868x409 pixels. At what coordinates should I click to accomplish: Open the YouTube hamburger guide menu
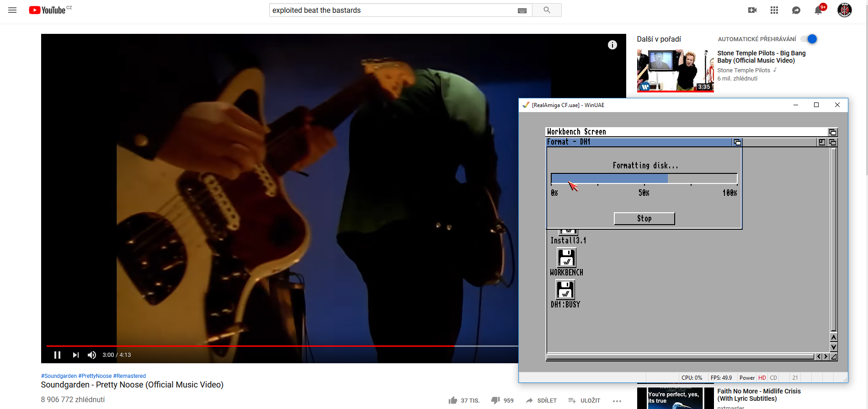pyautogui.click(x=12, y=10)
